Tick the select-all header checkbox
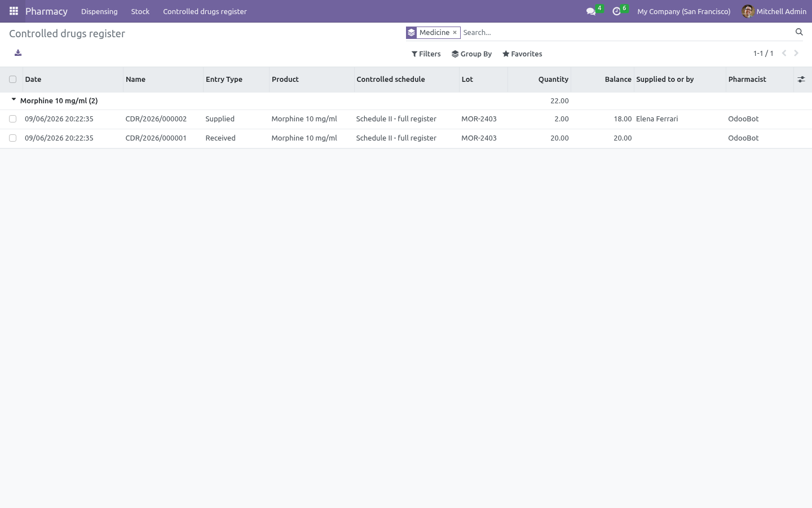This screenshot has width=812, height=508. (x=12, y=80)
